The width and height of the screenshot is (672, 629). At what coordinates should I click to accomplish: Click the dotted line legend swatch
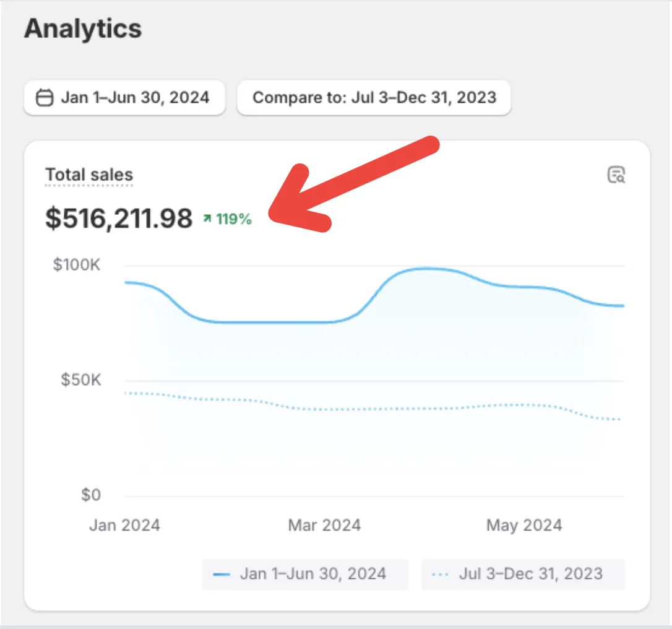tap(441, 575)
